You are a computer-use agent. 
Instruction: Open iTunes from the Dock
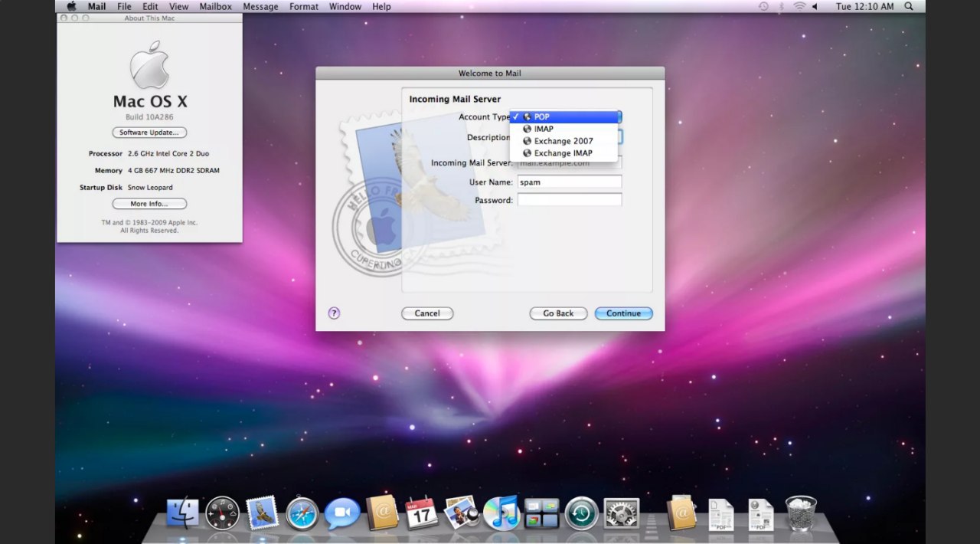pyautogui.click(x=501, y=513)
